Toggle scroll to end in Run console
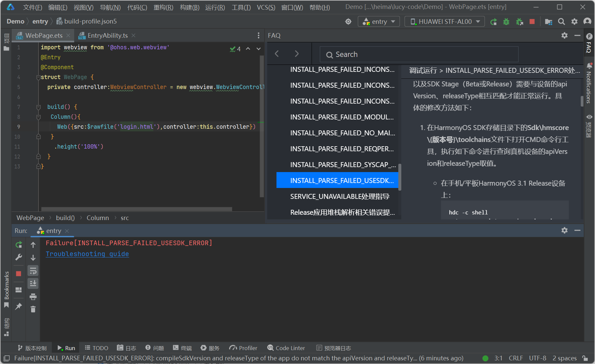595x364 pixels. [33, 284]
